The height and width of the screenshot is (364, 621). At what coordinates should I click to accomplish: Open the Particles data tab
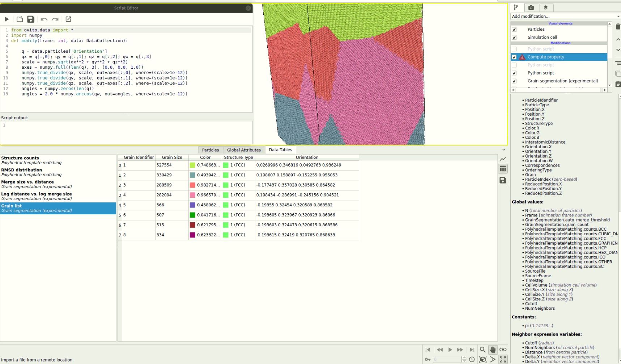tap(210, 150)
